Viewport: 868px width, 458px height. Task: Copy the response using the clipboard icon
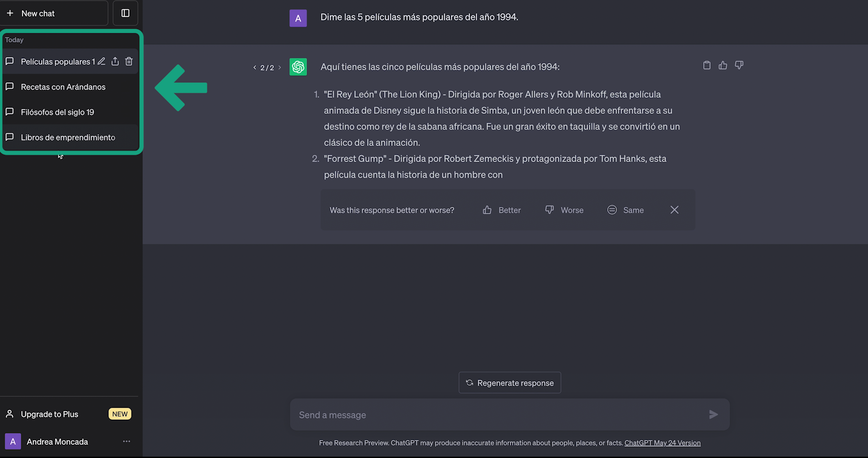pyautogui.click(x=707, y=65)
